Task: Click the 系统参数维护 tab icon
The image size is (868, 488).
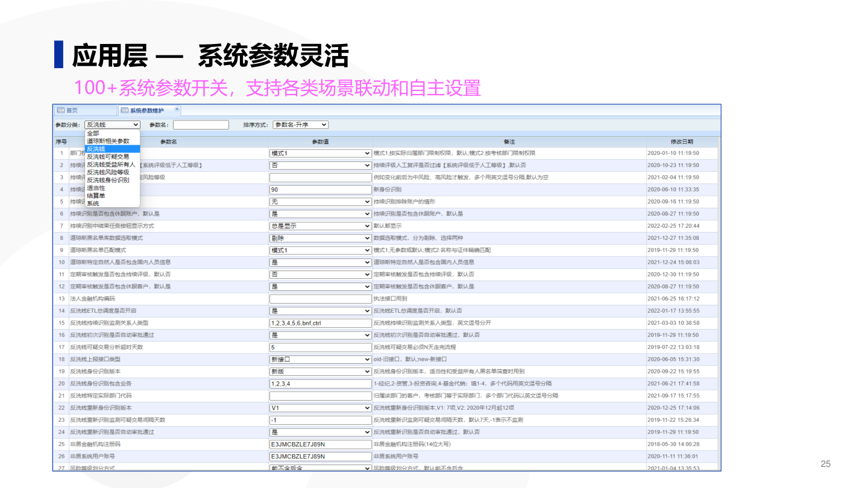Action: pos(124,110)
